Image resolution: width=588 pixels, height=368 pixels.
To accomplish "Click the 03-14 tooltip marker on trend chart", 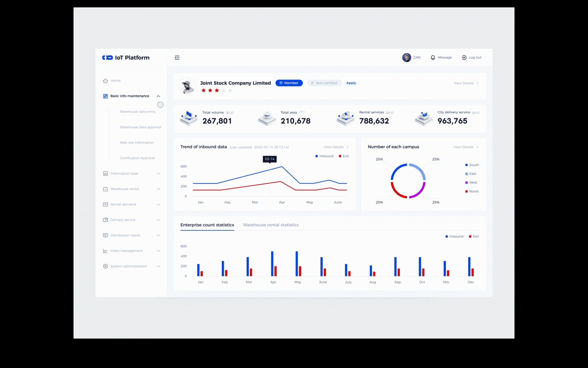I will [x=270, y=159].
